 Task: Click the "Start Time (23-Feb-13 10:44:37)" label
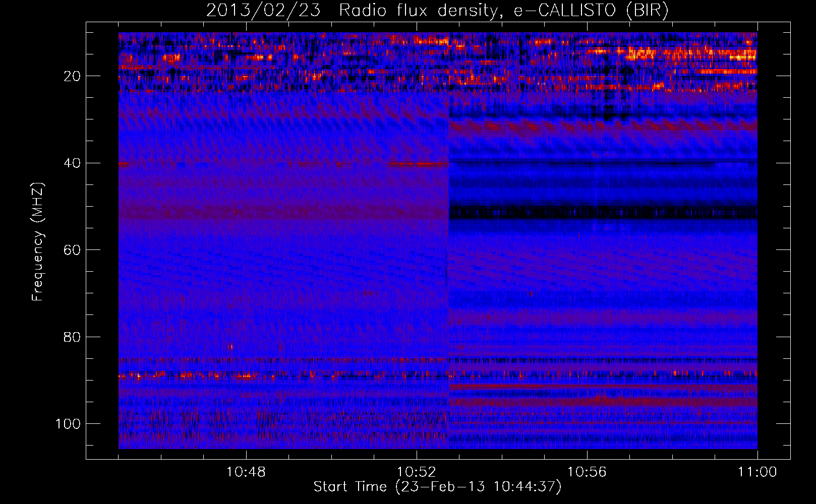437,487
